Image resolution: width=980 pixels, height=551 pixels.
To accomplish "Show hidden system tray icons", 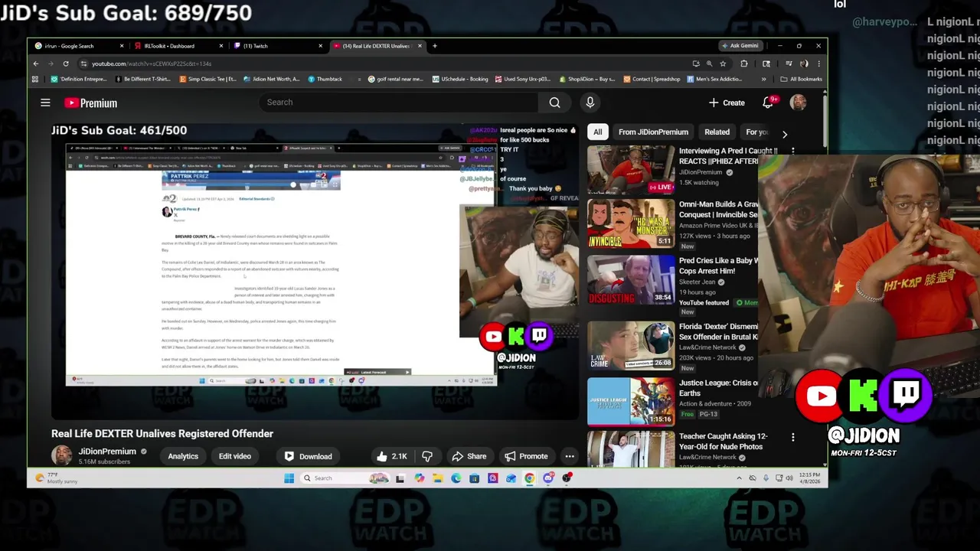I will (739, 478).
